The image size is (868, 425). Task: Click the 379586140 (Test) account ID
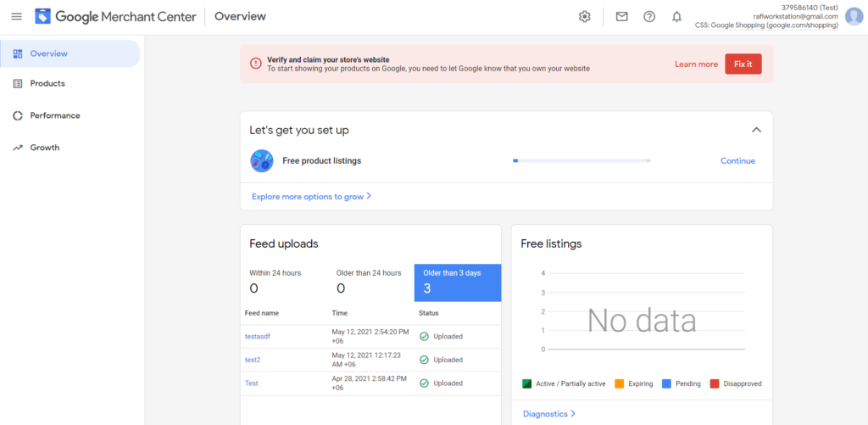coord(810,8)
